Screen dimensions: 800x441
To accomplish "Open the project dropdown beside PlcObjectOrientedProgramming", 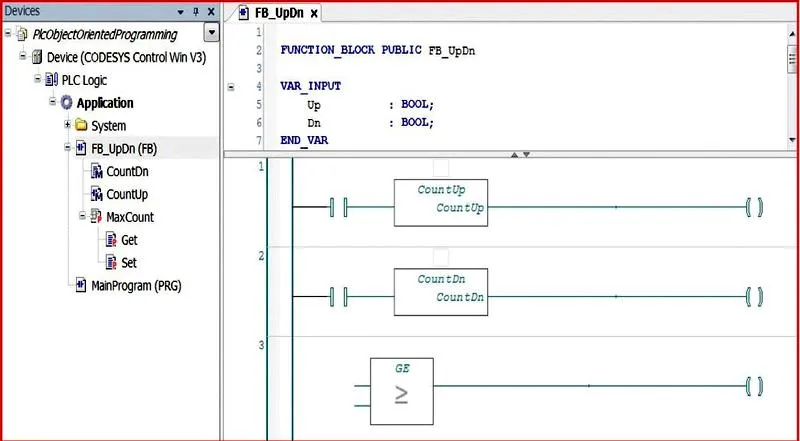I will point(211,34).
